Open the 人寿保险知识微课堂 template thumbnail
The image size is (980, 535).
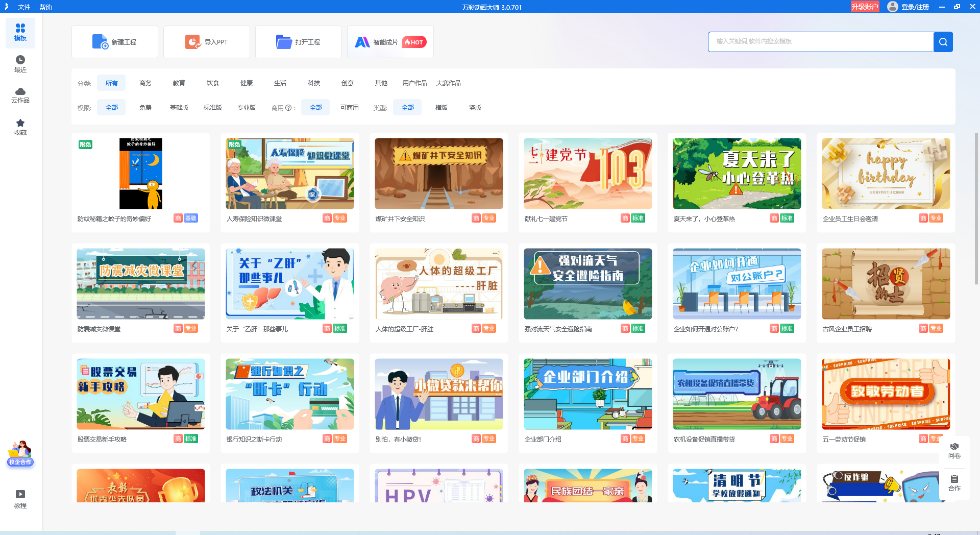pyautogui.click(x=290, y=174)
